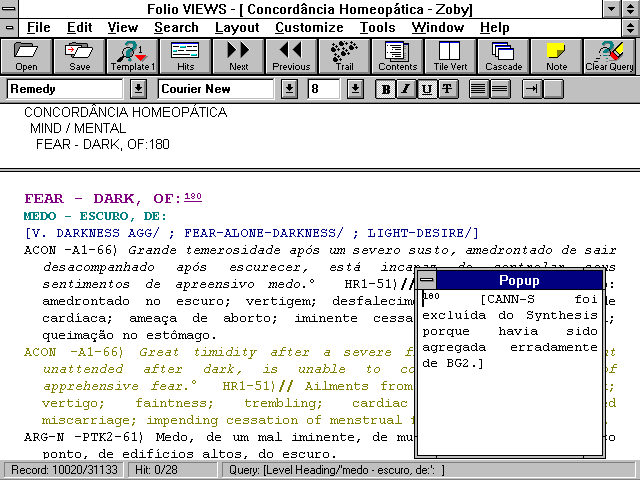The width and height of the screenshot is (640, 480).
Task: Click the FEAR-ALONE-DARKNESS/ cross-reference
Action: pos(264,233)
